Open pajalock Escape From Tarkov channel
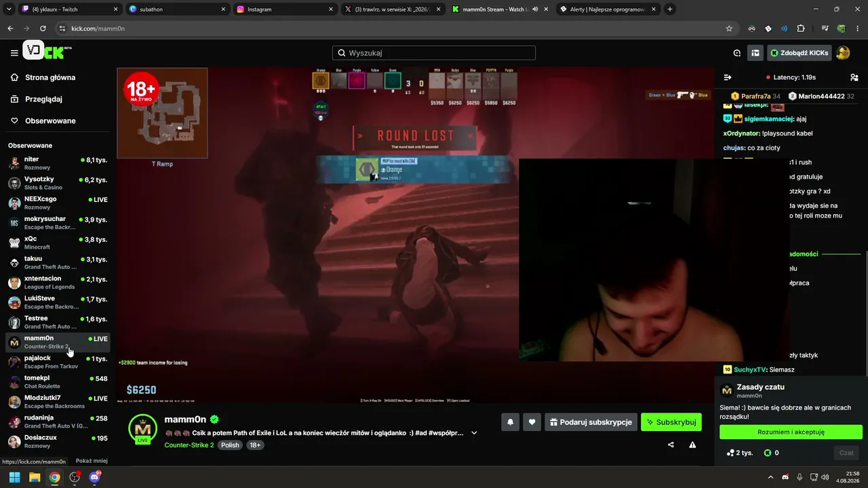The image size is (868, 488). point(58,362)
